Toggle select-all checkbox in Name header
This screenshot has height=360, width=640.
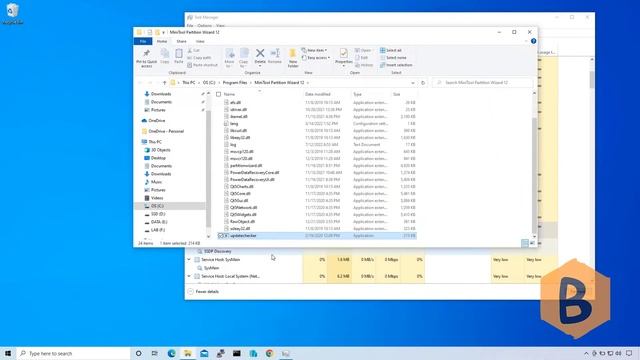pos(218,94)
